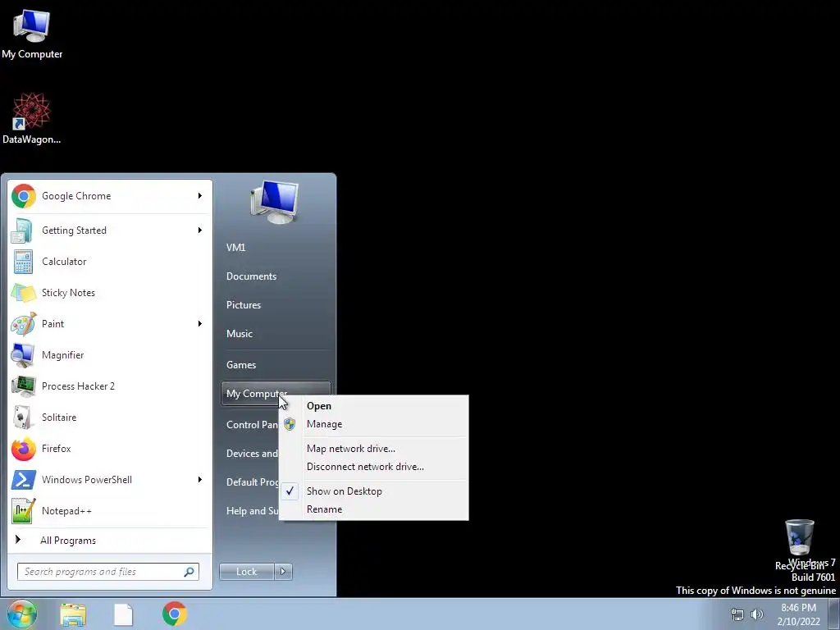This screenshot has height=630, width=840.
Task: Click the search magnifier icon in Start menu
Action: pyautogui.click(x=189, y=572)
